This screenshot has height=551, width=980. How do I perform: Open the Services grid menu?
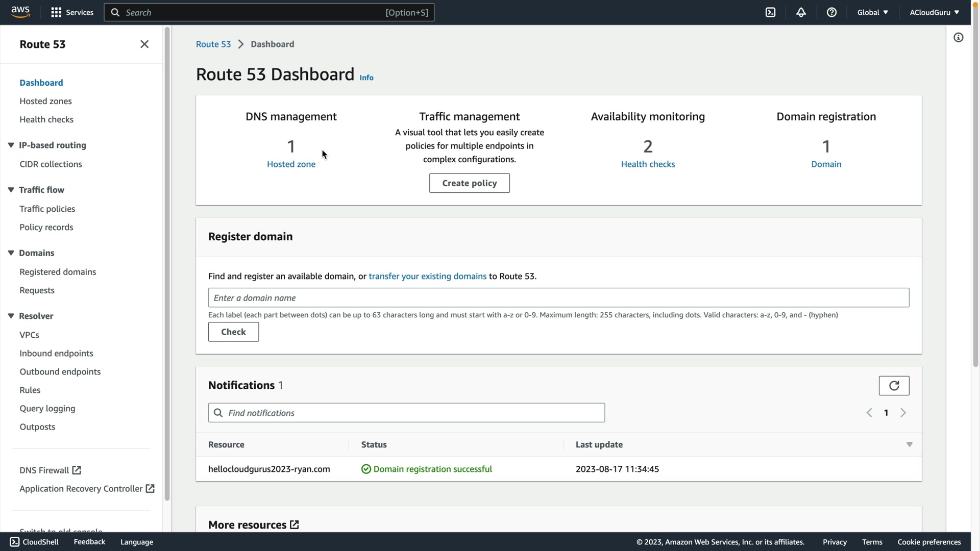point(72,12)
